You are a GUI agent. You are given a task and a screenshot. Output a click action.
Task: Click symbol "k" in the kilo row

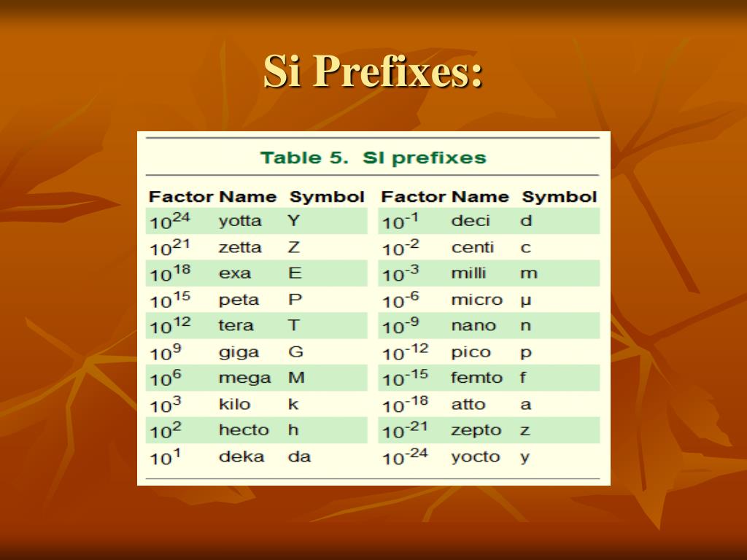293,404
